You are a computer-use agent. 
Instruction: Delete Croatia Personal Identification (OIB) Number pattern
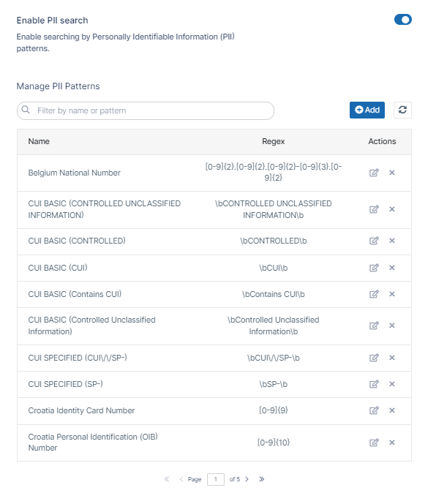click(392, 443)
